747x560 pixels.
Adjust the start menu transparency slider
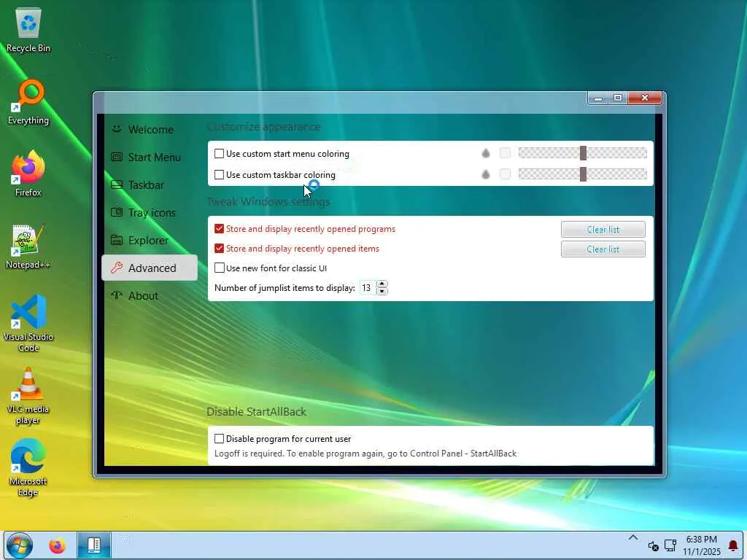click(583, 153)
